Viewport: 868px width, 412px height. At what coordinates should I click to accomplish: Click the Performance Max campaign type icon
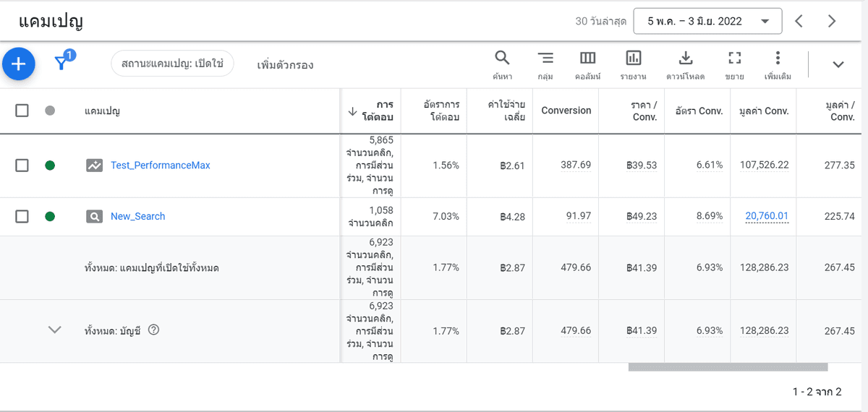95,166
